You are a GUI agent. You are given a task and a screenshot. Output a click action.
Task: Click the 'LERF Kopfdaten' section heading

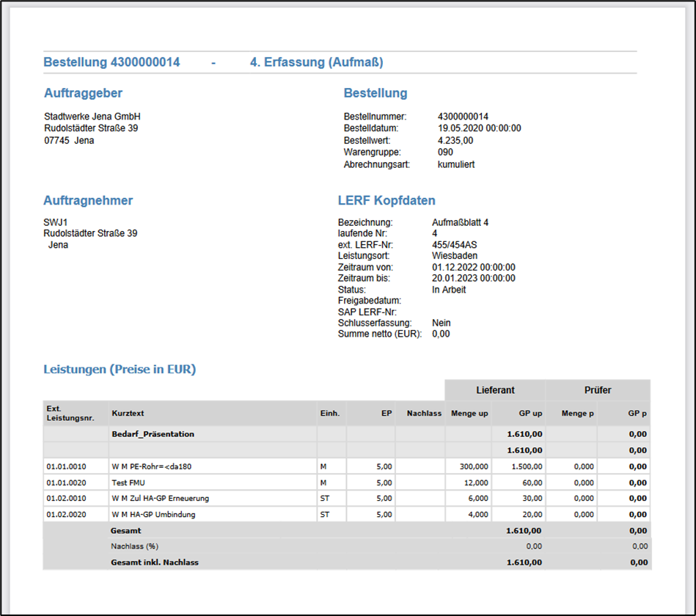387,200
